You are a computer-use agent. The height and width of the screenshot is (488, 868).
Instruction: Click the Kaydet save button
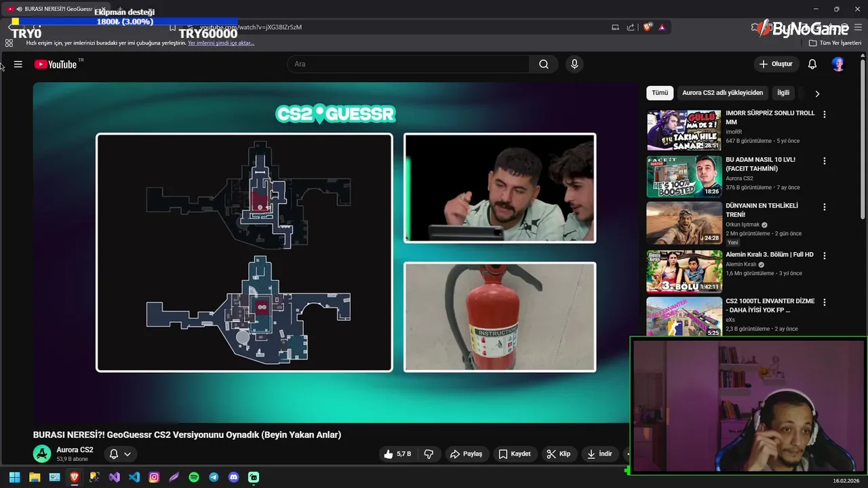[515, 454]
